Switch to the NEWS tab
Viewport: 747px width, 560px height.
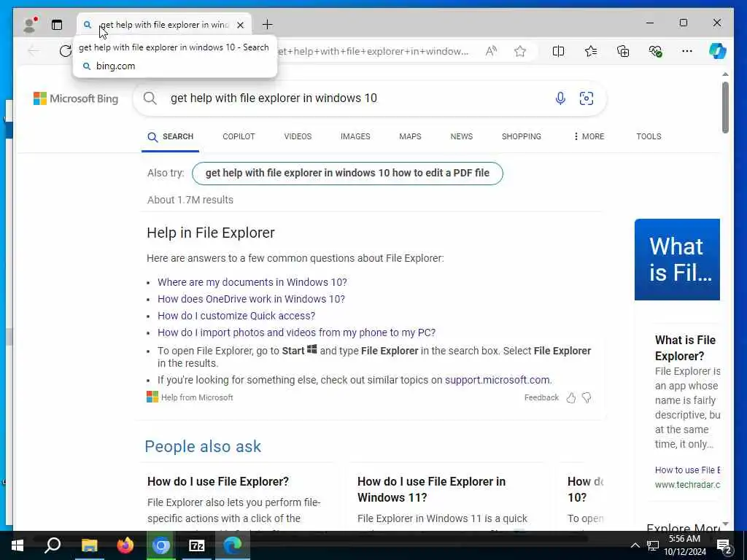[462, 136]
